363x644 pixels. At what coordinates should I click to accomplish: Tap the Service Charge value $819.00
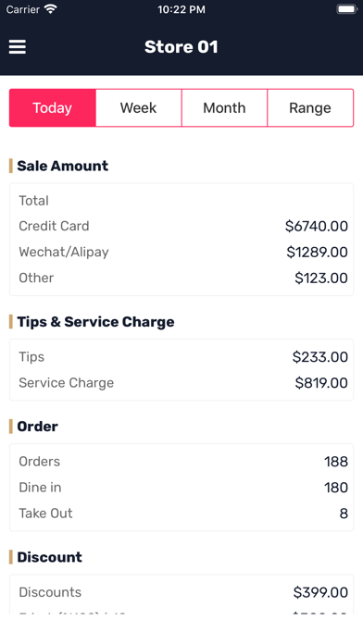(321, 383)
